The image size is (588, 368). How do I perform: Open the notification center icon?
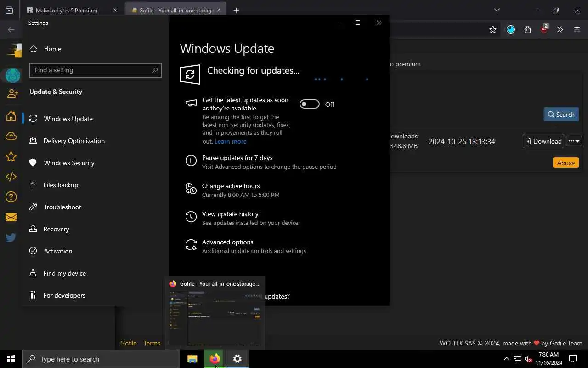pyautogui.click(x=573, y=359)
